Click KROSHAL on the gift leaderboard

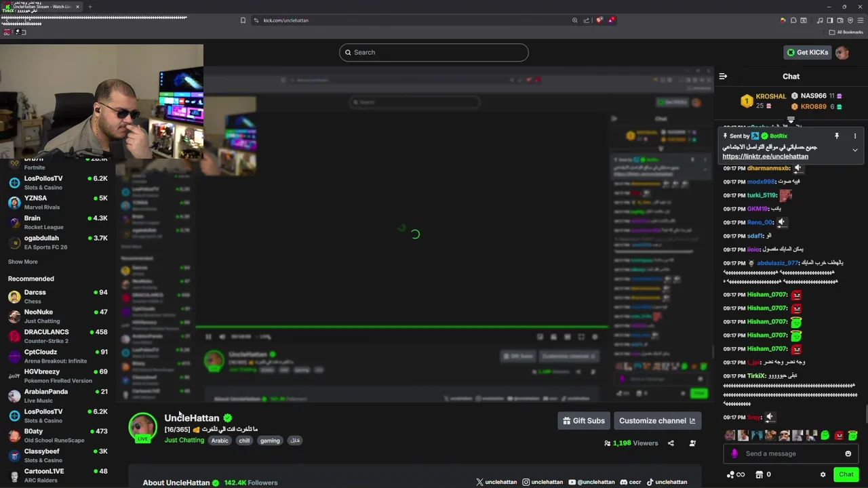point(771,96)
